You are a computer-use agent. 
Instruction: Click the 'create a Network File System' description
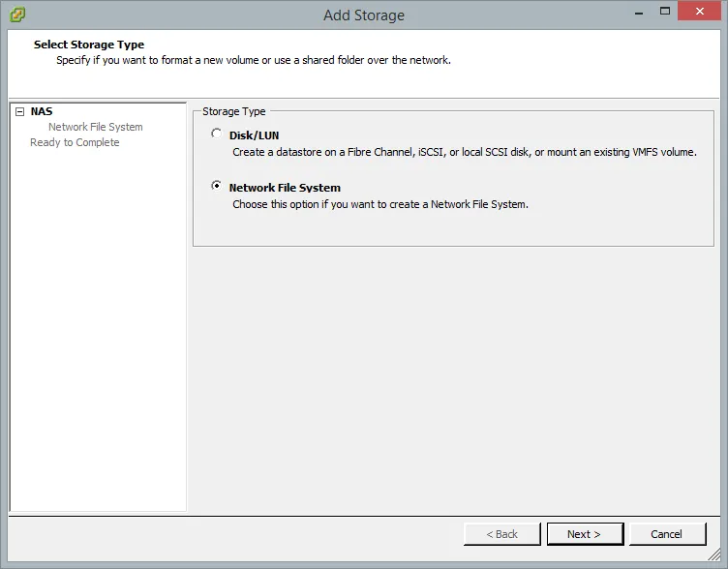pos(379,204)
